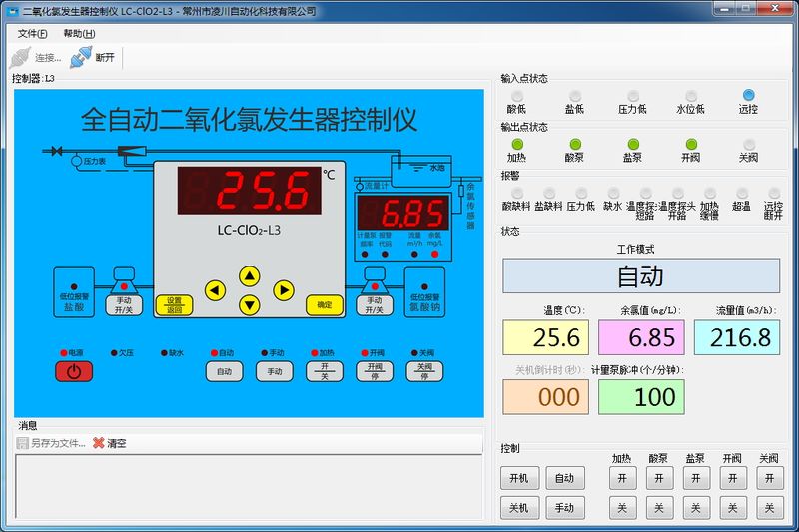The width and height of the screenshot is (799, 532).
Task: Click the pink 余氯值 readout box
Action: point(641,337)
